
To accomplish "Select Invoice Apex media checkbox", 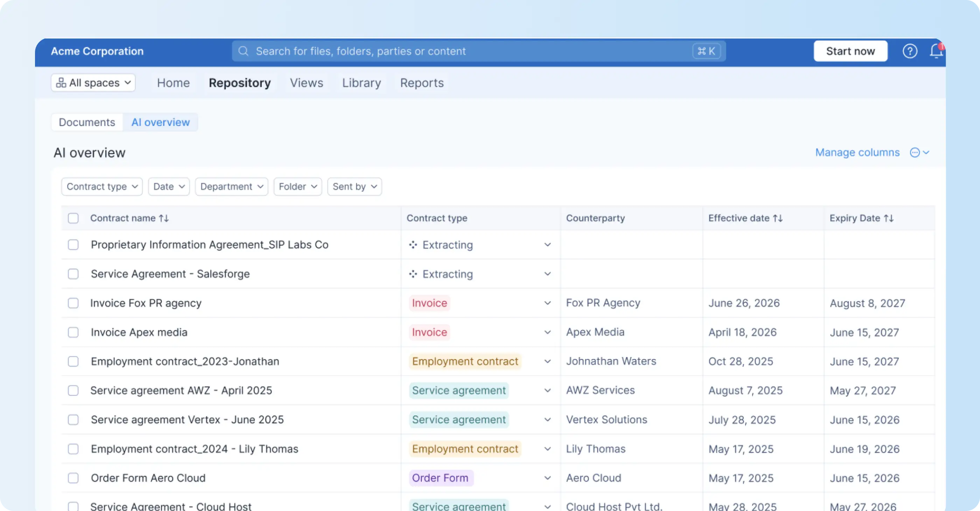I will click(73, 332).
